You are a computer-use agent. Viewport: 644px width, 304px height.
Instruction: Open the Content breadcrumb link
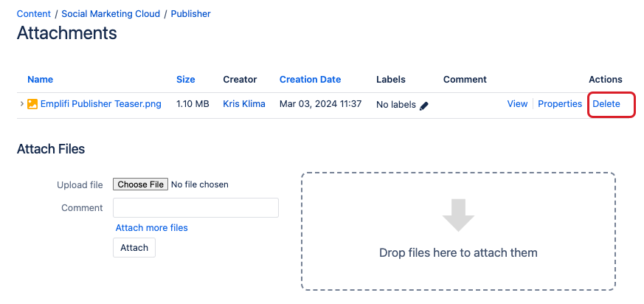34,13
